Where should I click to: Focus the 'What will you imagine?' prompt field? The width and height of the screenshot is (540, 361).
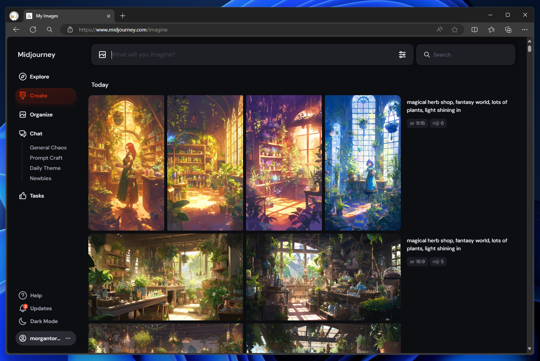pyautogui.click(x=253, y=54)
